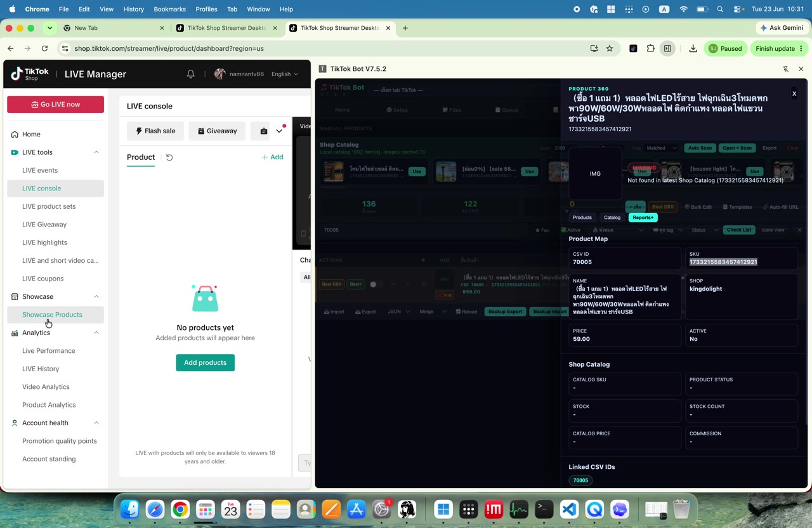Viewport: 812px width, 528px height.
Task: Collapse the Account health section
Action: 96,423
